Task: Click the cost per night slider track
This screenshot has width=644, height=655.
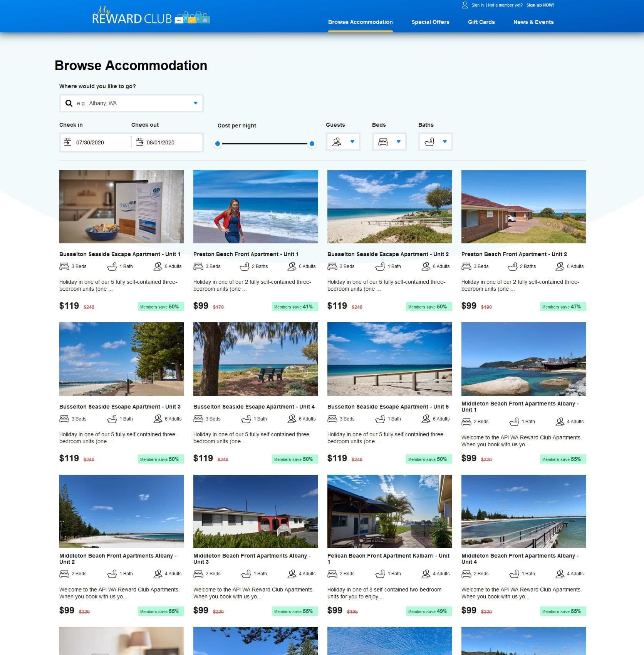Action: [265, 144]
